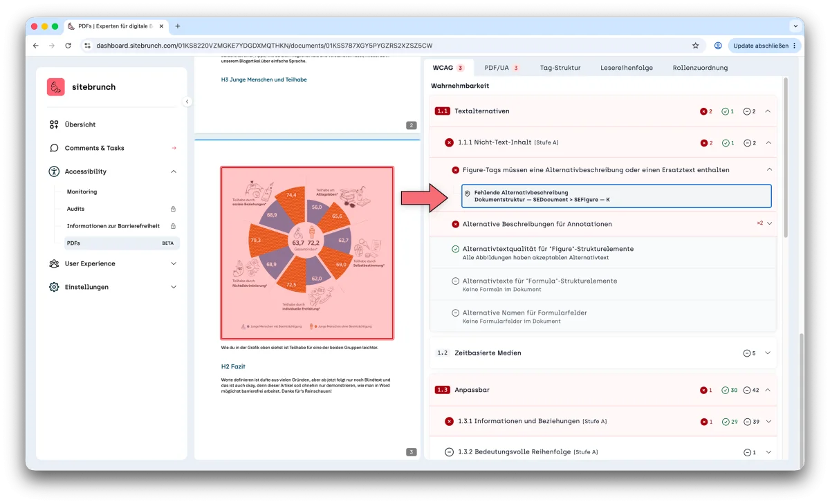
Task: Expand the Einstellungen sidebar section
Action: point(173,287)
